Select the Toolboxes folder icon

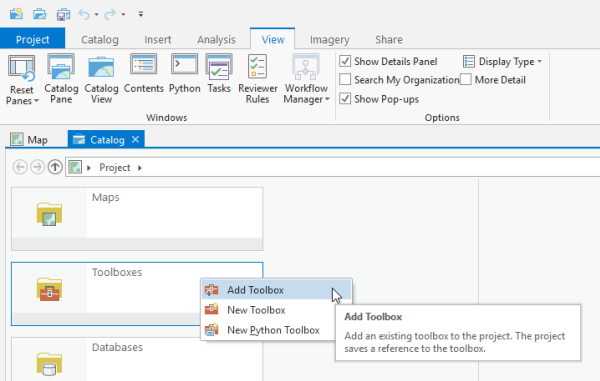(49, 289)
